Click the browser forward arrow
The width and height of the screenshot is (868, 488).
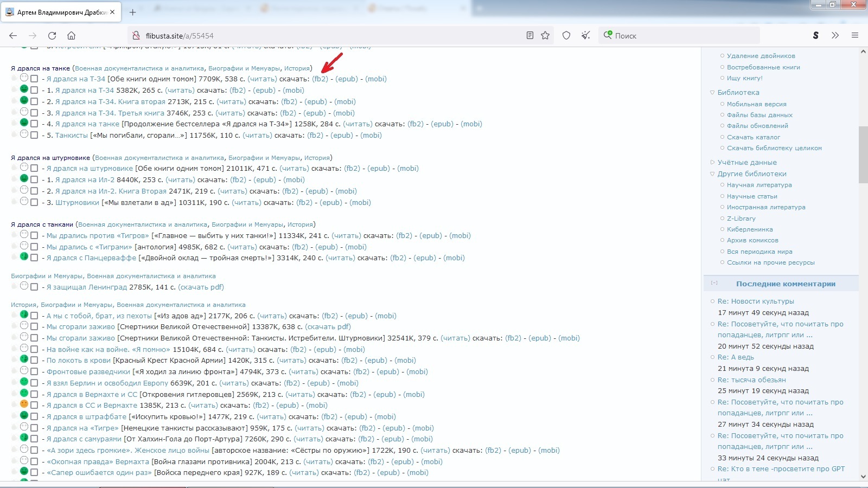33,36
